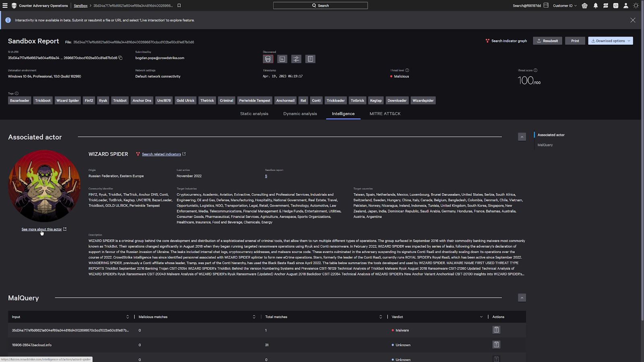The width and height of the screenshot is (644, 362).
Task: Click the global Search field
Action: coord(320,6)
